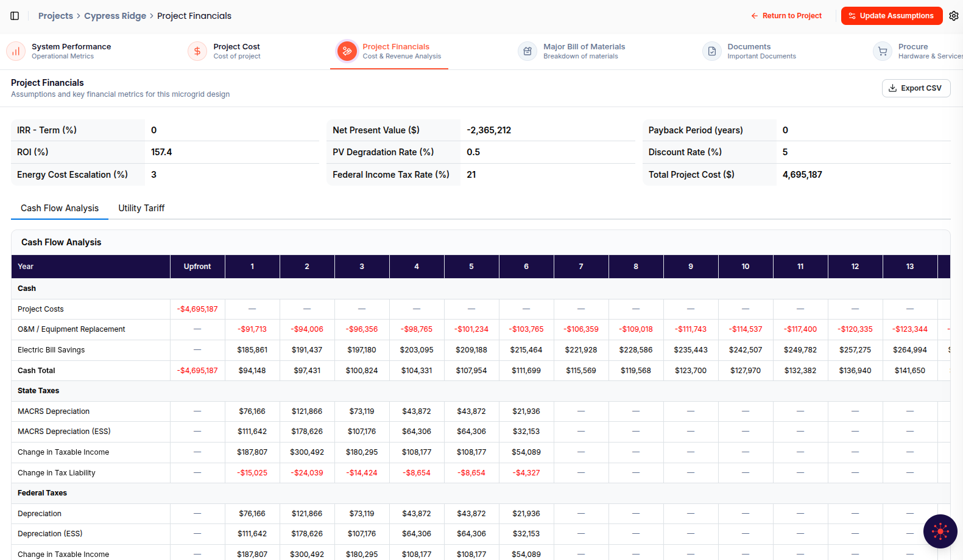963x560 pixels.
Task: Click Discount Rate value field
Action: [863, 152]
